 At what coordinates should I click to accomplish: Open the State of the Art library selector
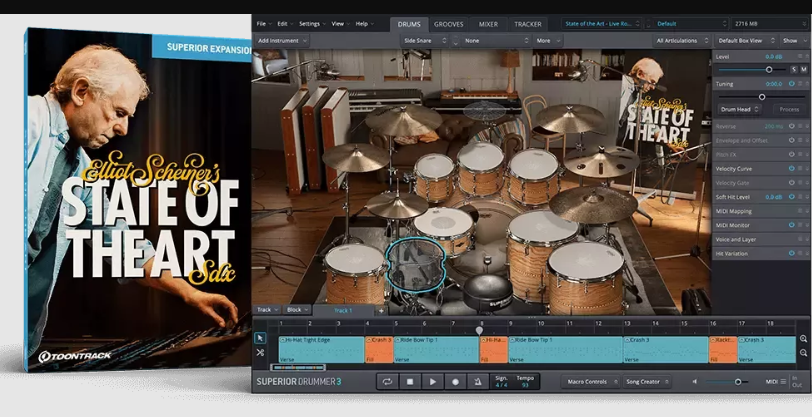[602, 24]
